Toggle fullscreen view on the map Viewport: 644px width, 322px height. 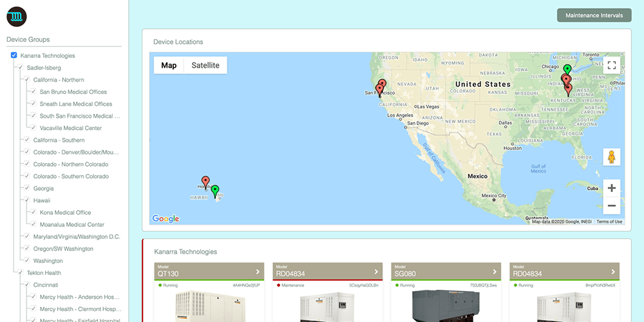(612, 65)
